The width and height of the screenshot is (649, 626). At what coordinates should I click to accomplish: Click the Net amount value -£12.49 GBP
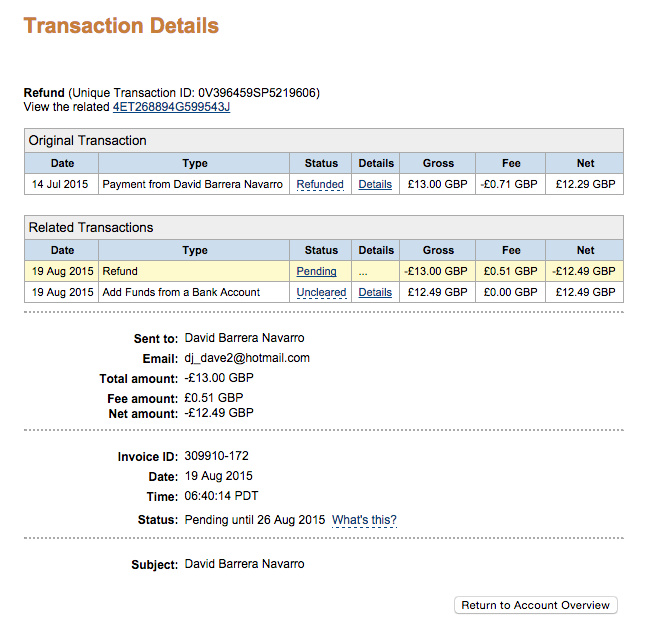(x=219, y=413)
